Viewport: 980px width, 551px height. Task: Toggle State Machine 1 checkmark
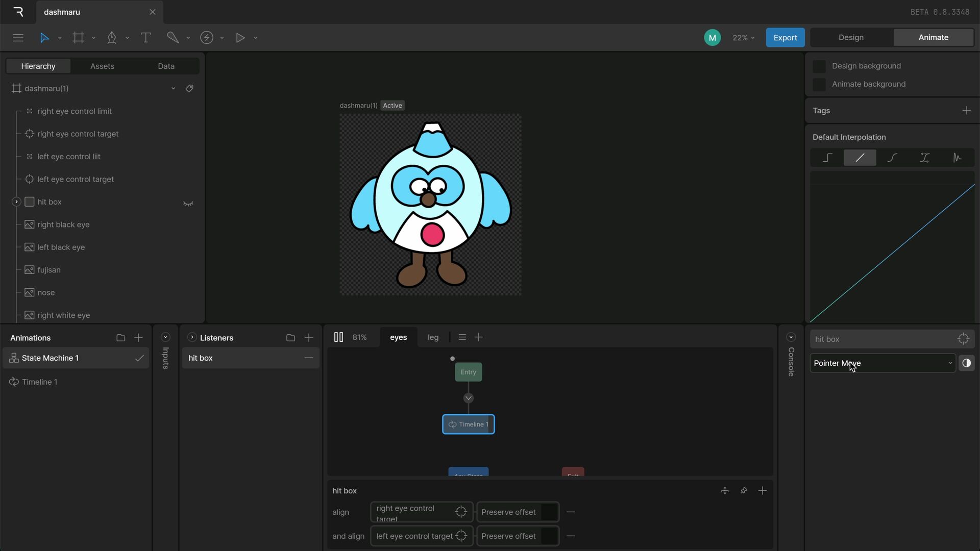[139, 358]
